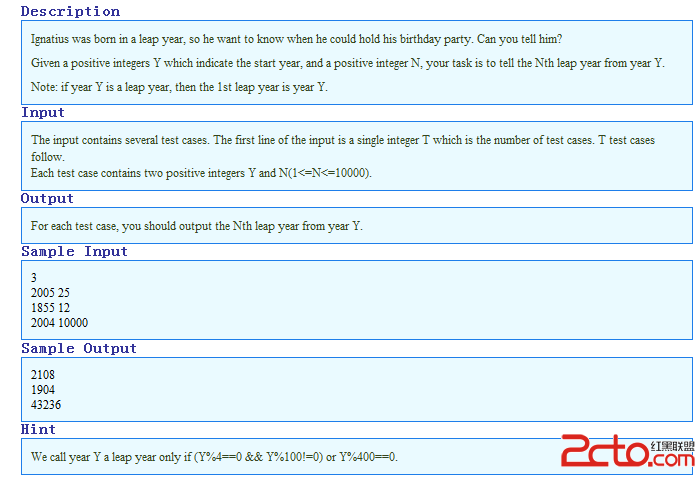Click the Sample Output heading
The image size is (698, 477).
point(79,348)
